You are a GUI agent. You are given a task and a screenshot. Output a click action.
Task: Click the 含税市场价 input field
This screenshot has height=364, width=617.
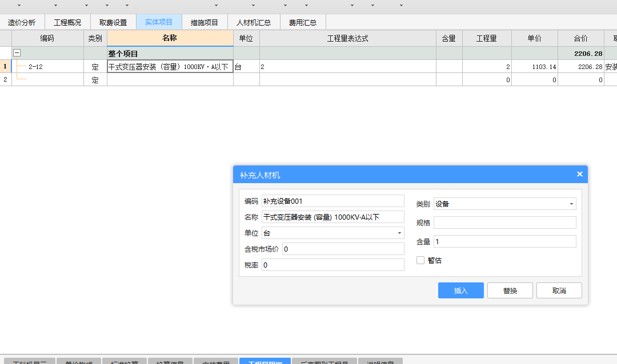pyautogui.click(x=343, y=249)
